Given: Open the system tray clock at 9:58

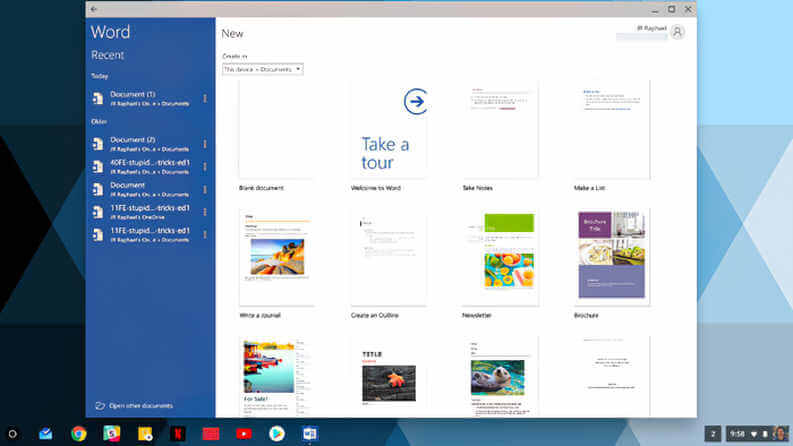Looking at the screenshot, I should point(737,434).
